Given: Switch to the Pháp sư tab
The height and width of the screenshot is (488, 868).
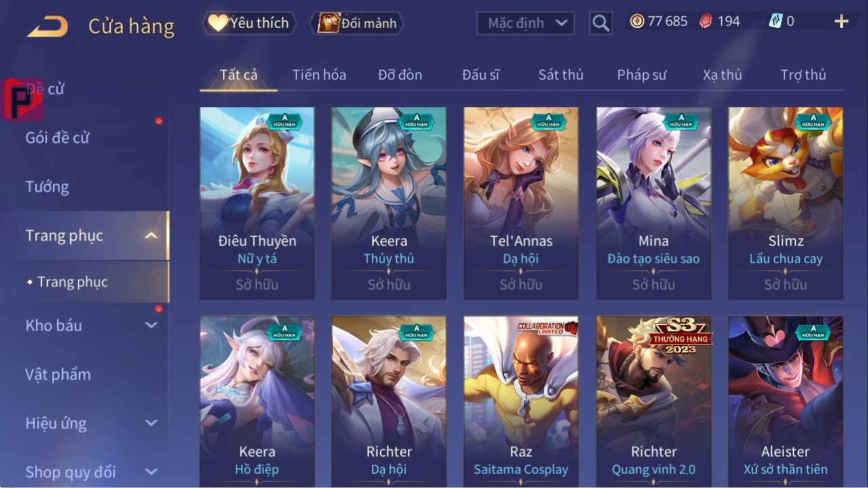Looking at the screenshot, I should [x=642, y=75].
